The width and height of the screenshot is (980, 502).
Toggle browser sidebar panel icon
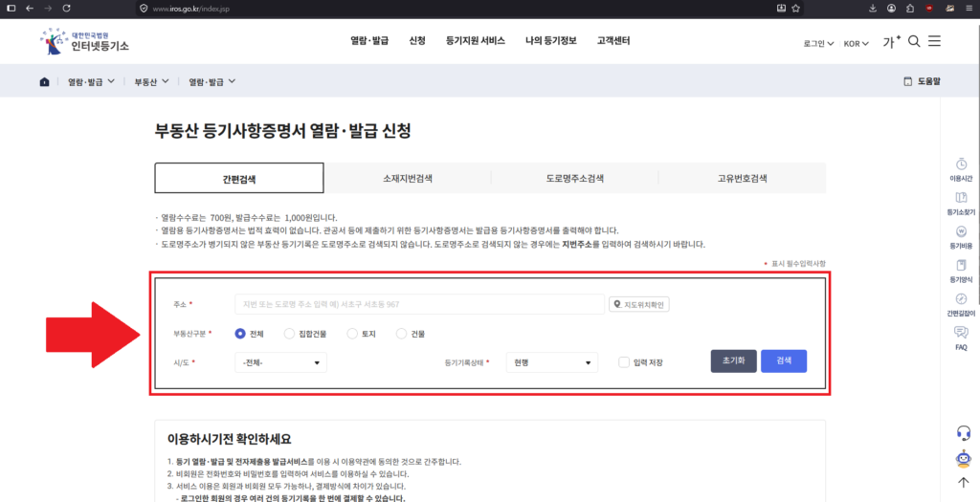[x=11, y=8]
